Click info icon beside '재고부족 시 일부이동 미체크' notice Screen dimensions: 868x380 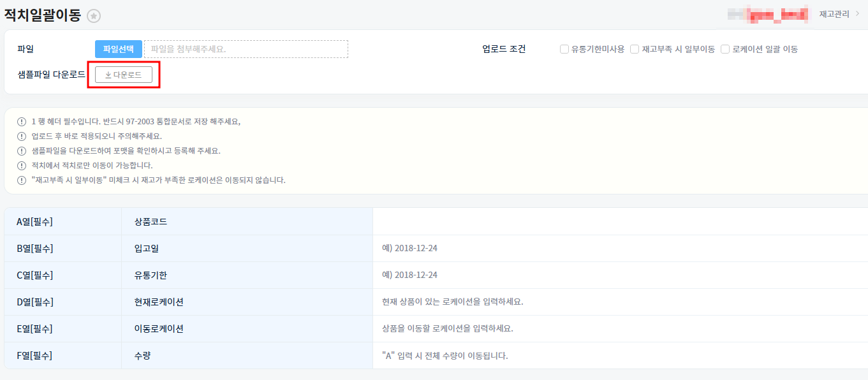(22, 180)
